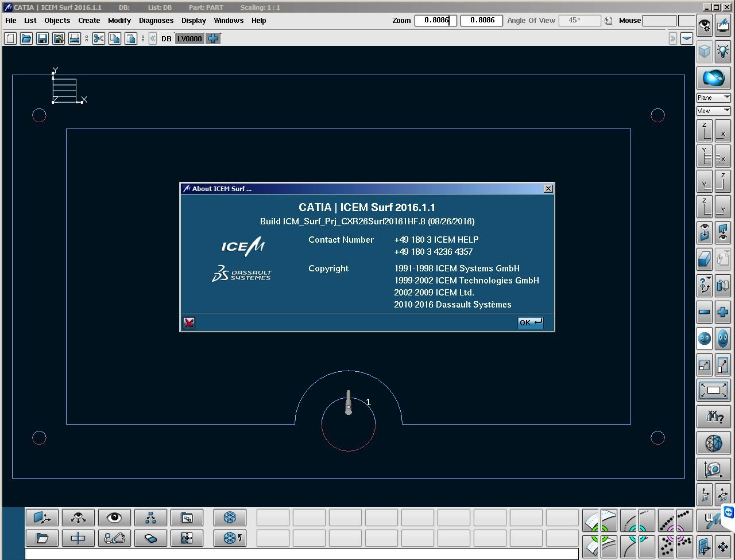
Task: Toggle the Angle Of View lock icon
Action: 609,21
